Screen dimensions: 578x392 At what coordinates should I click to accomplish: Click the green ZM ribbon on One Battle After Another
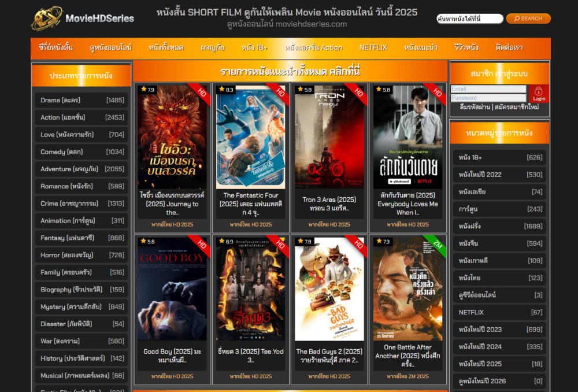click(438, 245)
